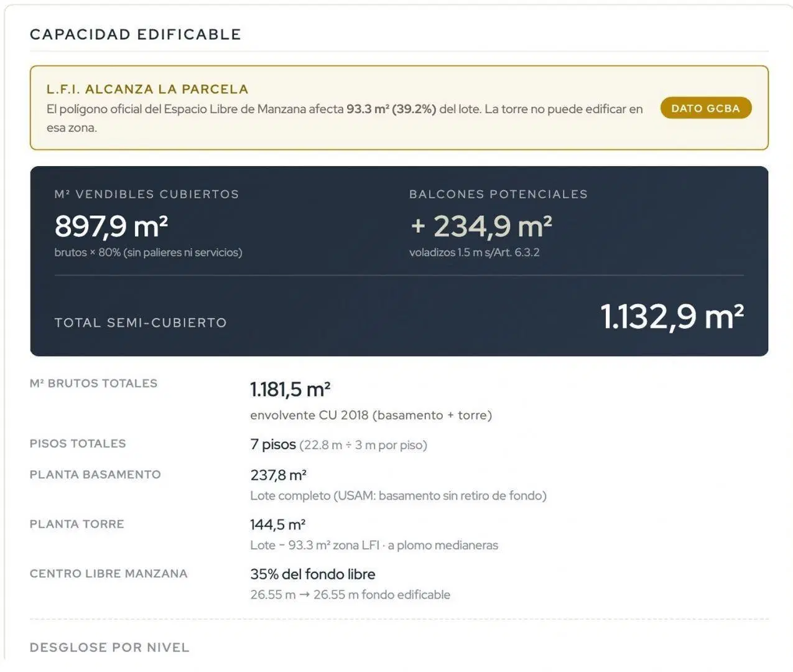Select the 1.181,5 m² value
This screenshot has height=672, width=793.
click(x=290, y=390)
